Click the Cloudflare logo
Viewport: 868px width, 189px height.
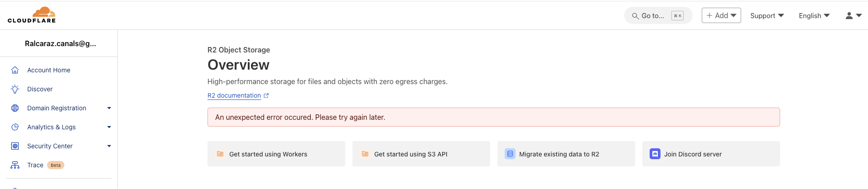coord(32,15)
